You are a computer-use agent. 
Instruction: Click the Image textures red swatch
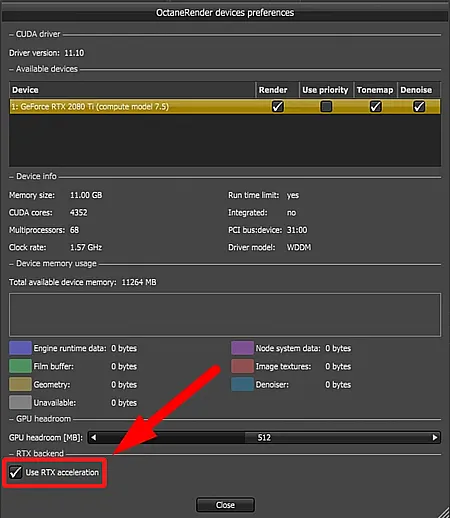tap(242, 366)
